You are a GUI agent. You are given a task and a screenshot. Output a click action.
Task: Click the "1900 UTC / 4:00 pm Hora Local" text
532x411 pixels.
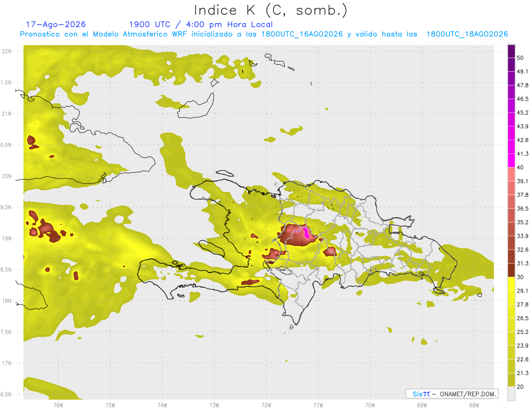tap(201, 24)
